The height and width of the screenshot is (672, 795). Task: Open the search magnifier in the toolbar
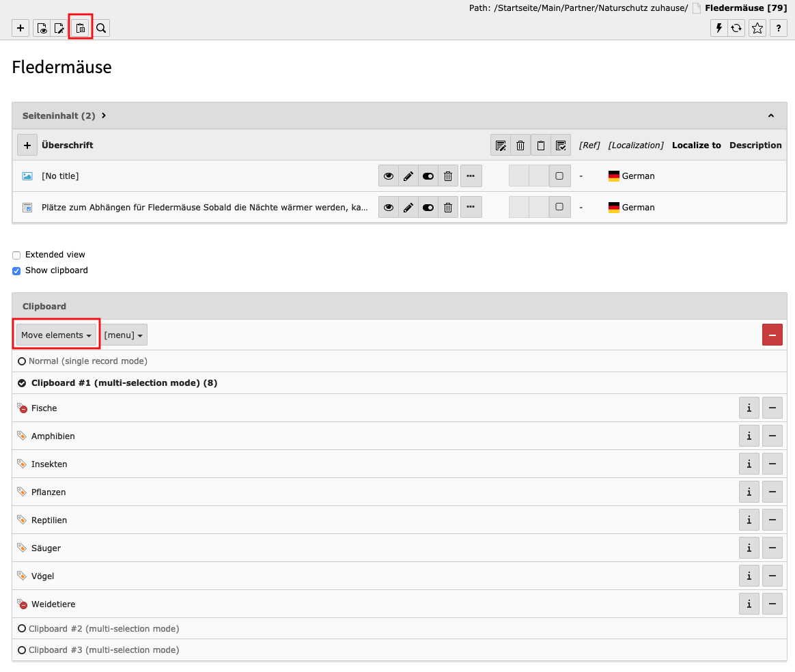101,28
